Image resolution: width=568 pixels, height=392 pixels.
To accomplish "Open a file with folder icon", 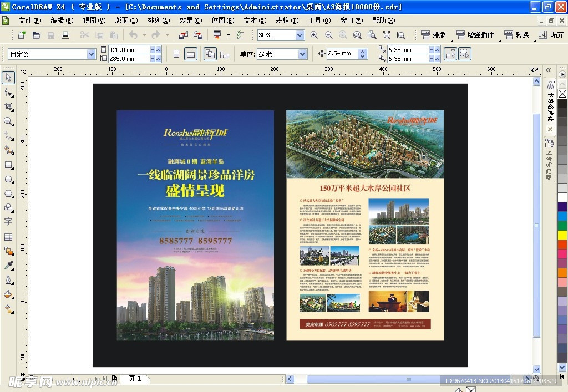I will 36,35.
